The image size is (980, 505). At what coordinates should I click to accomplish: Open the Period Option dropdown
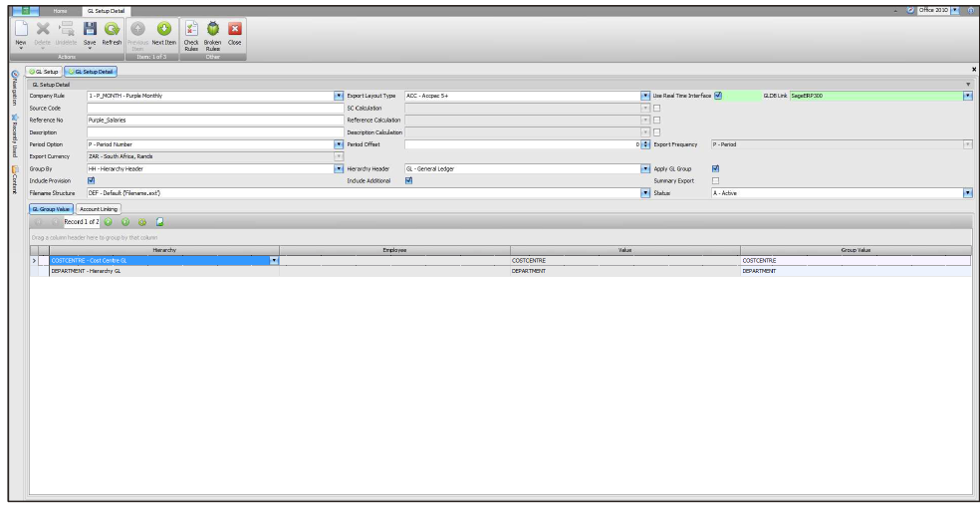click(339, 144)
